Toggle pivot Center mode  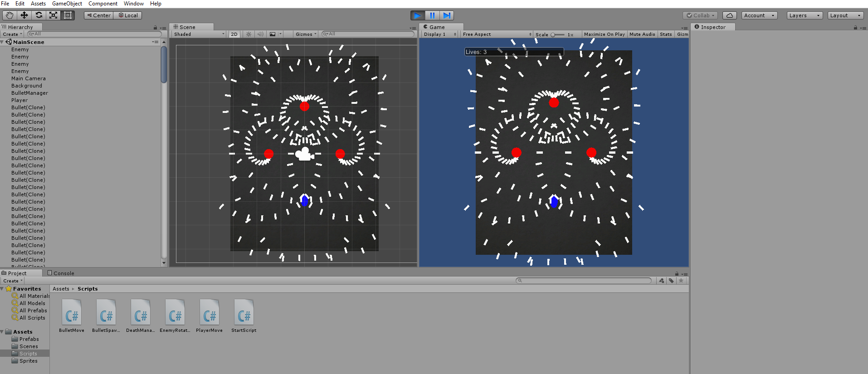click(x=99, y=15)
